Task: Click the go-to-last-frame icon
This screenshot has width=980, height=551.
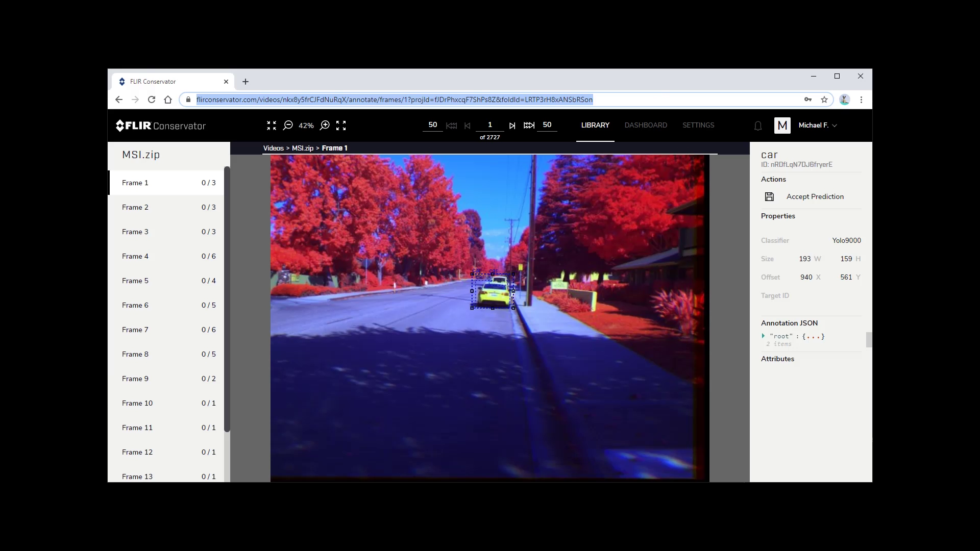Action: tap(530, 125)
